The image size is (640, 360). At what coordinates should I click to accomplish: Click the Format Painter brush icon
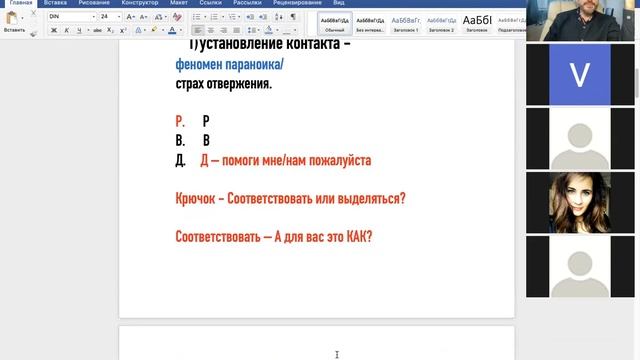click(33, 34)
